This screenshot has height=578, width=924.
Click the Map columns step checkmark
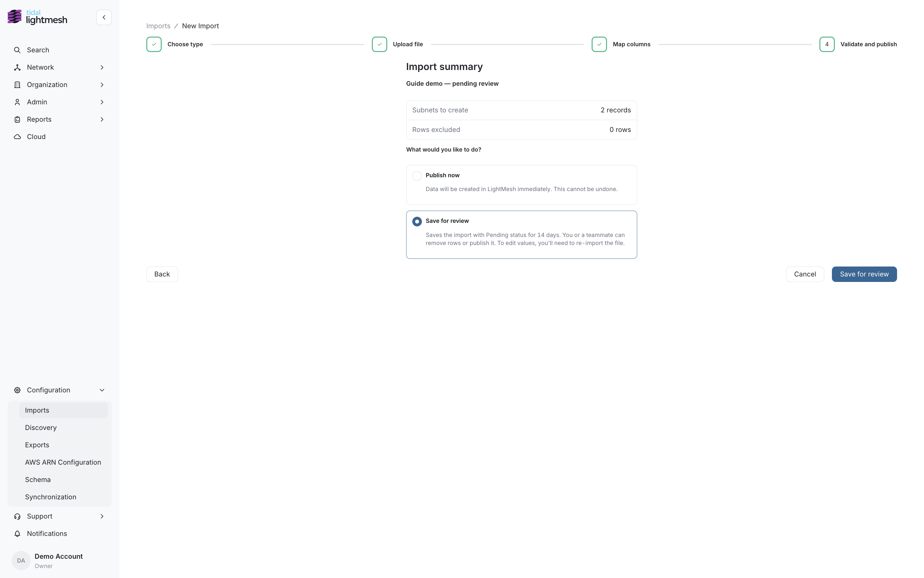(599, 44)
